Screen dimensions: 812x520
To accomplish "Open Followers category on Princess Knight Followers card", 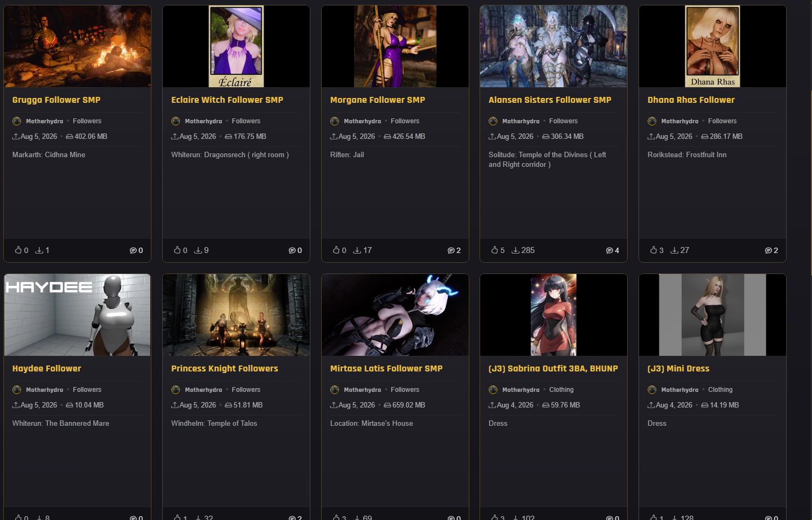I will [x=246, y=390].
